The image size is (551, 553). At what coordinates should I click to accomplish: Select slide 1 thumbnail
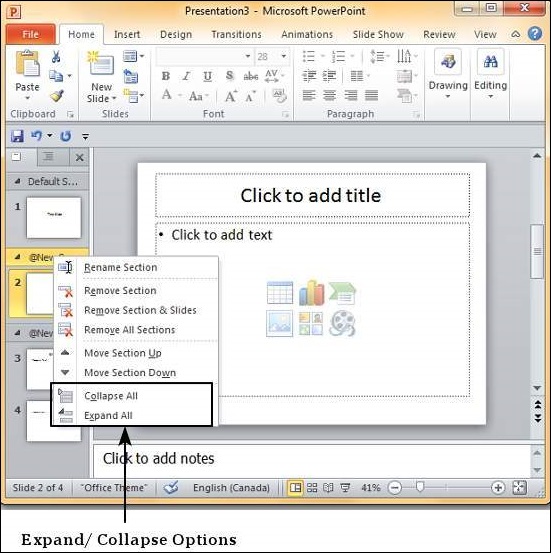pos(54,218)
